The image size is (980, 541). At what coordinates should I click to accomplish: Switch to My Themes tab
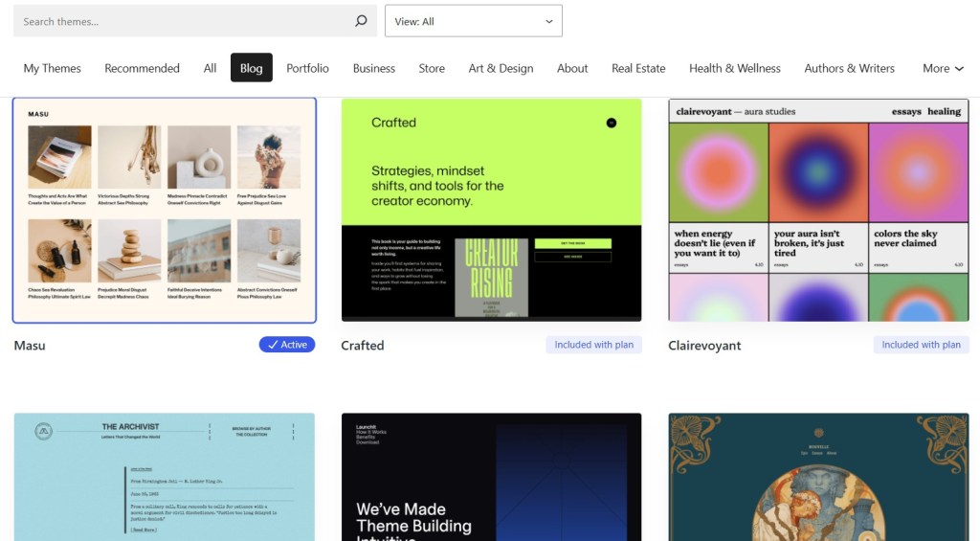pyautogui.click(x=52, y=68)
